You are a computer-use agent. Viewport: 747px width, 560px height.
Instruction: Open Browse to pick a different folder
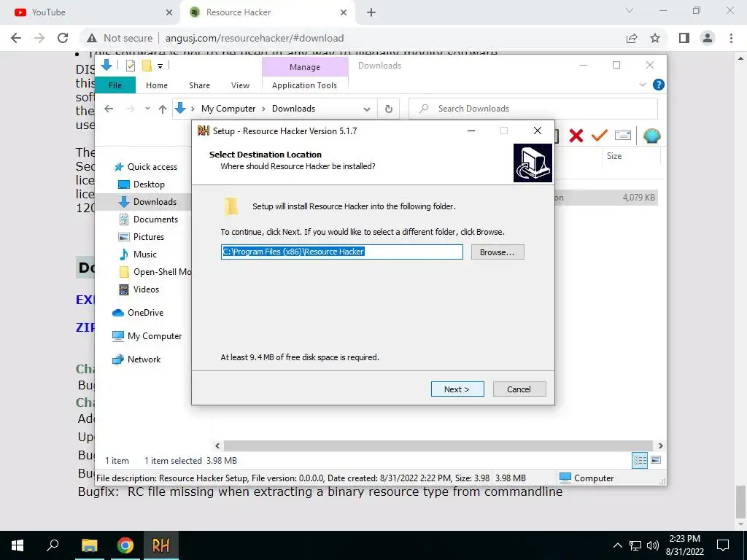(x=498, y=252)
